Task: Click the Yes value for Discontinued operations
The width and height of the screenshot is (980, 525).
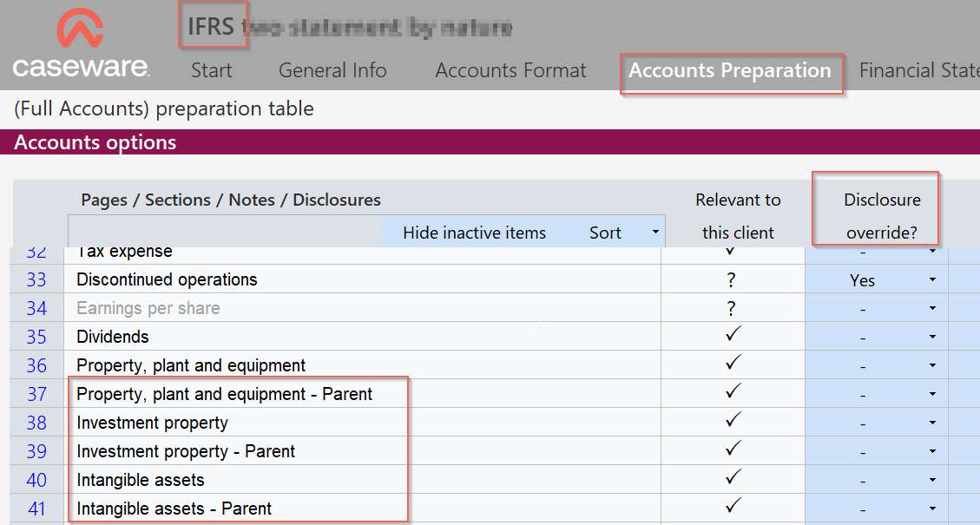Action: pos(863,280)
